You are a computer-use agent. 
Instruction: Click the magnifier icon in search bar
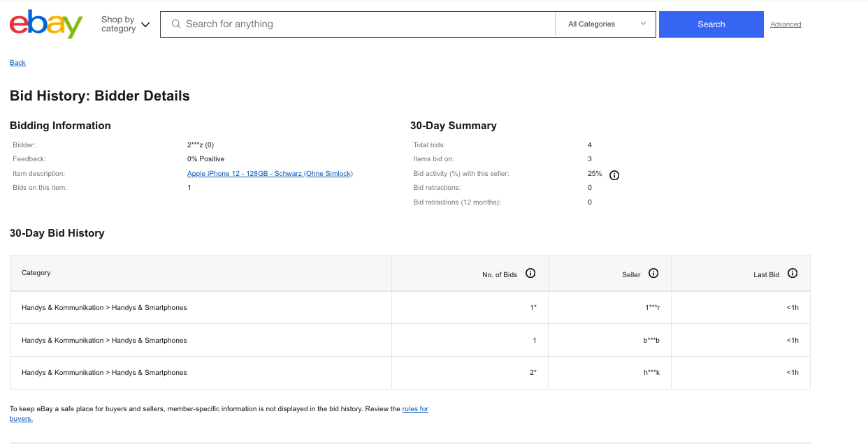tap(176, 24)
